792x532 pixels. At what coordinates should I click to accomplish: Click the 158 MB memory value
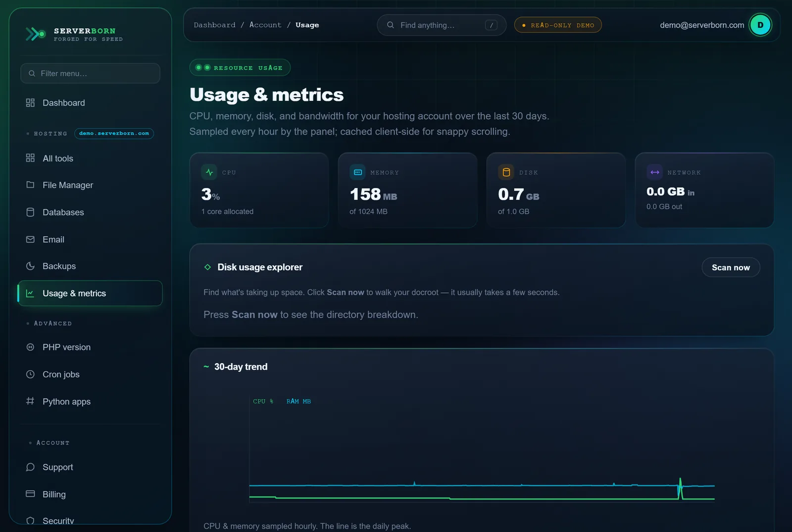[373, 194]
